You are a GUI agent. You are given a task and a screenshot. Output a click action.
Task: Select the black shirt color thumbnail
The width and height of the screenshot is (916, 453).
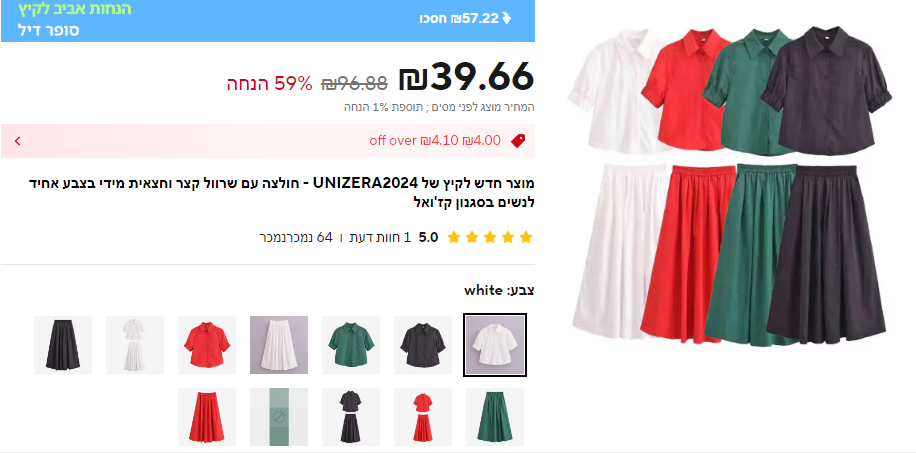click(423, 345)
